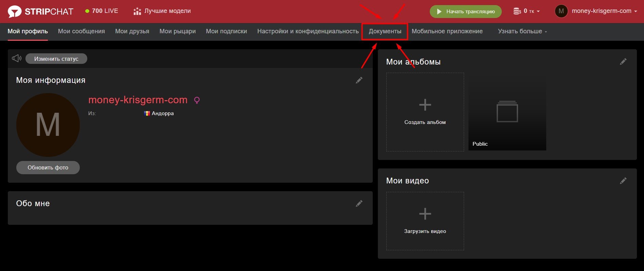Edit Моя информация with pencil icon
Viewport: 644px width, 271px height.
359,80
